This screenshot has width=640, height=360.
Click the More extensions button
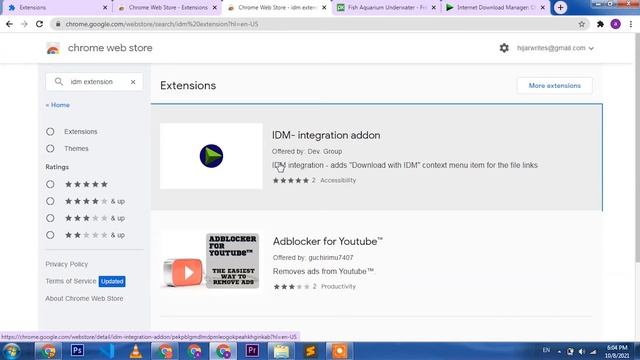point(554,86)
